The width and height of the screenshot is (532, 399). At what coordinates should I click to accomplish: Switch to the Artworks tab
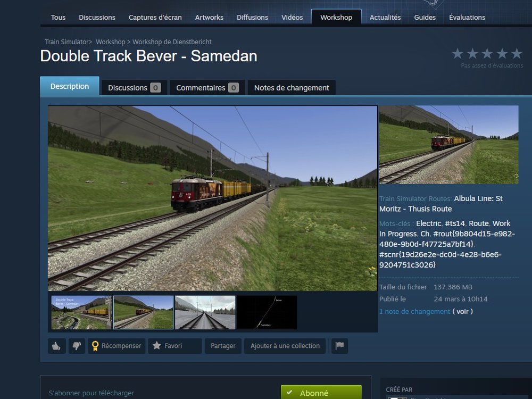tap(209, 18)
